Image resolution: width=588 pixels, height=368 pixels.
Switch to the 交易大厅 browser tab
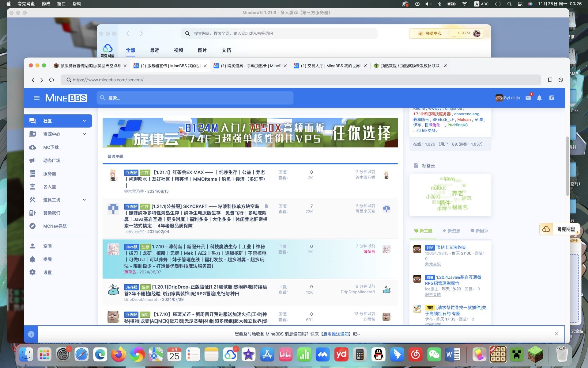click(x=330, y=66)
